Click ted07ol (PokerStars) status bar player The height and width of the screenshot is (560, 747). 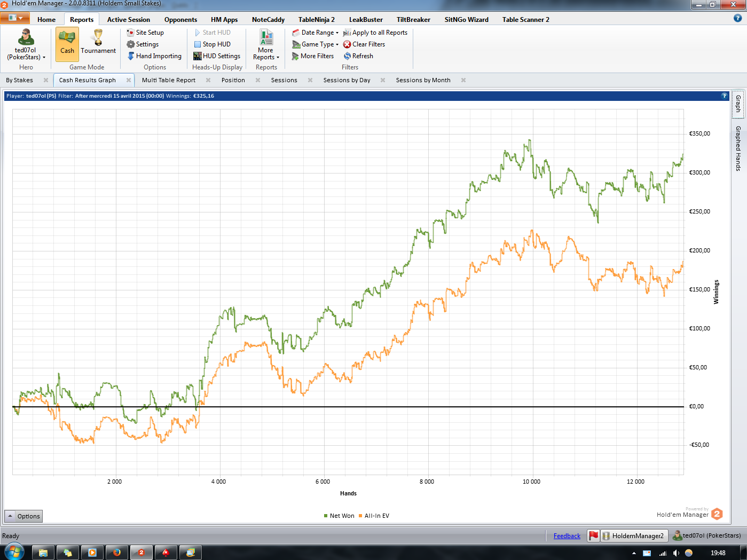707,535
